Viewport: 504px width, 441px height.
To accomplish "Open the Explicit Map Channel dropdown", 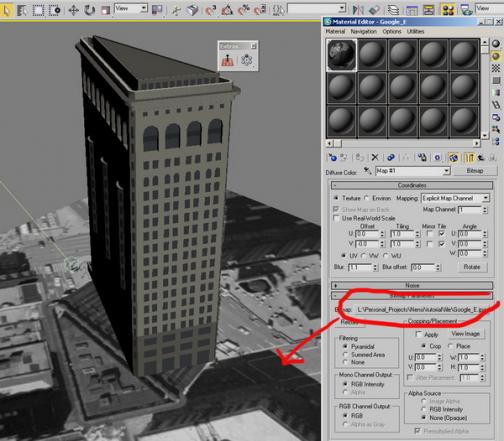I will [x=455, y=198].
